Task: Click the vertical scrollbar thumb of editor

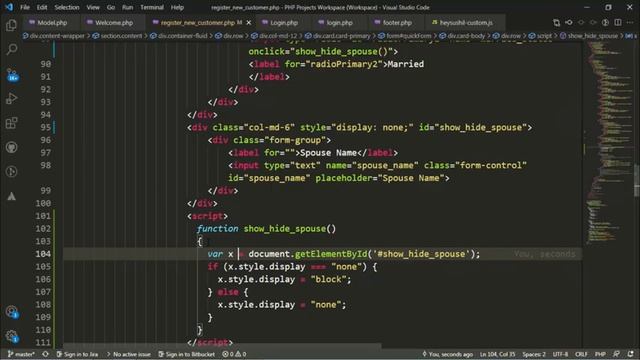Action: coord(637,180)
